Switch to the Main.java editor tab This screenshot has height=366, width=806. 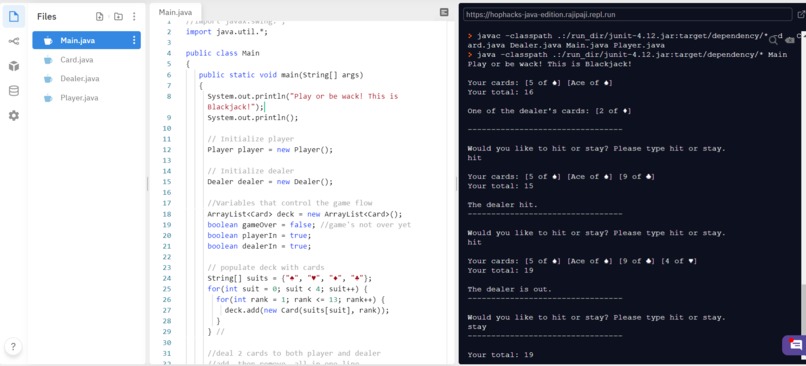[x=175, y=12]
